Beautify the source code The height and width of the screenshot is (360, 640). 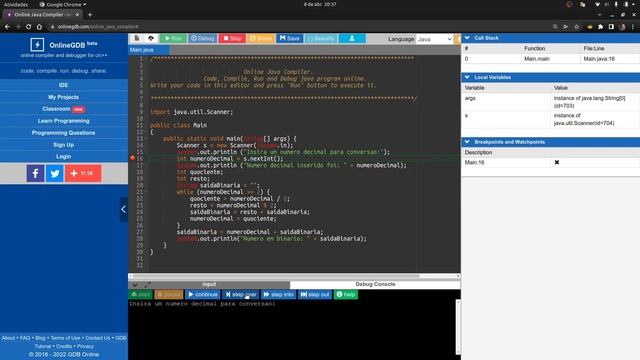[x=321, y=38]
